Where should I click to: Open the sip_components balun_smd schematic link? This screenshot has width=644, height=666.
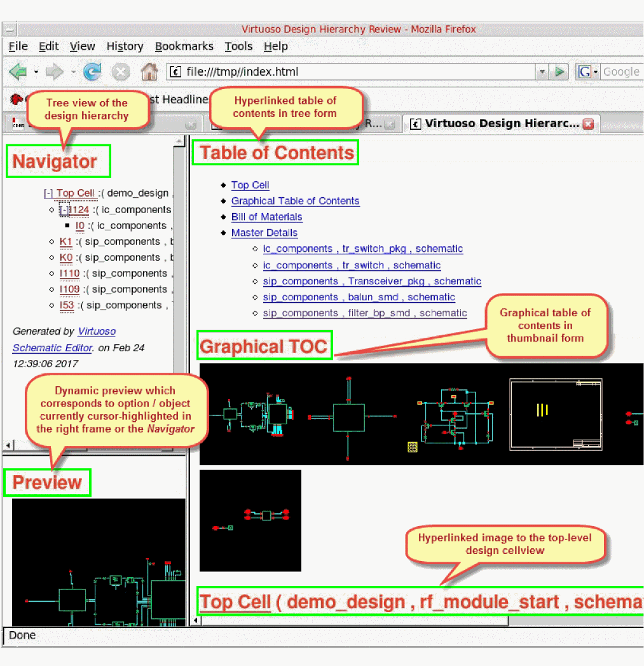pos(359,297)
